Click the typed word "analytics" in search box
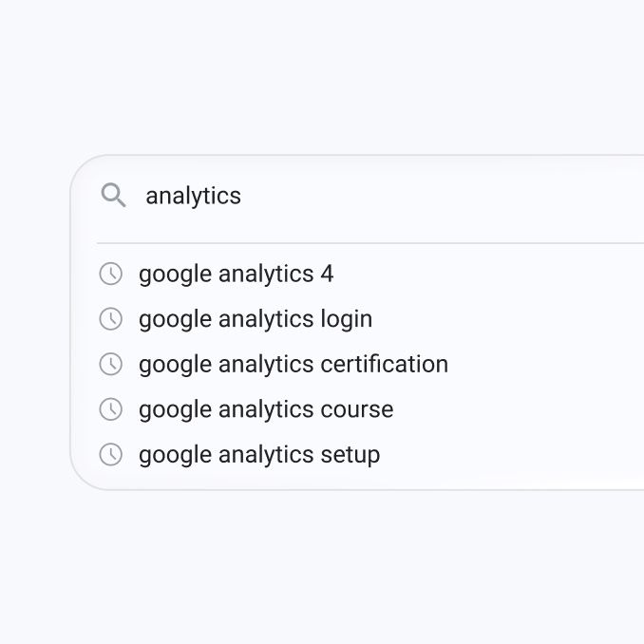The image size is (644, 644). click(193, 196)
